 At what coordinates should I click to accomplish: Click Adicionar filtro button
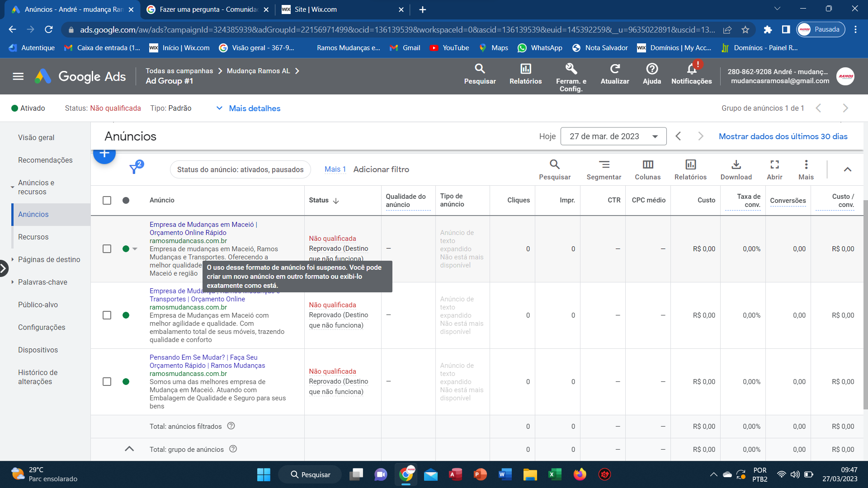(x=381, y=169)
